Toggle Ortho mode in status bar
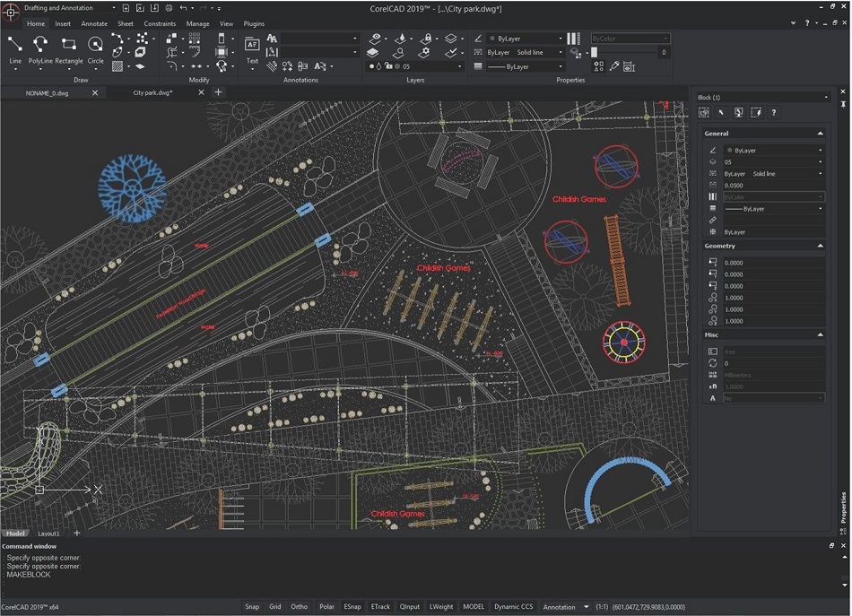 pos(299,607)
